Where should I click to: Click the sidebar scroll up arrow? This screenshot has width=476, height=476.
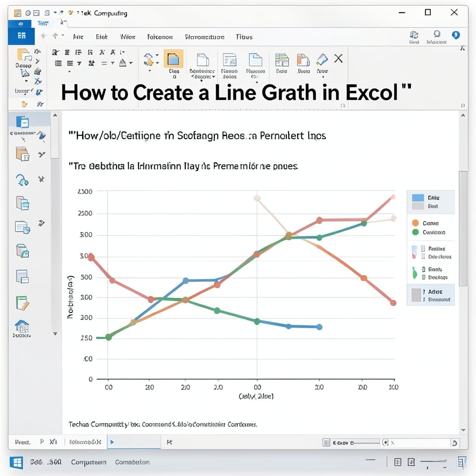pyautogui.click(x=55, y=115)
